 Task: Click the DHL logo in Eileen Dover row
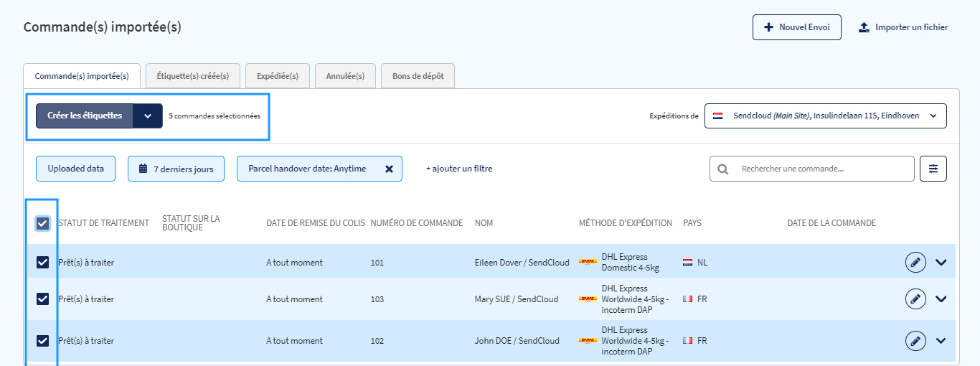point(588,263)
